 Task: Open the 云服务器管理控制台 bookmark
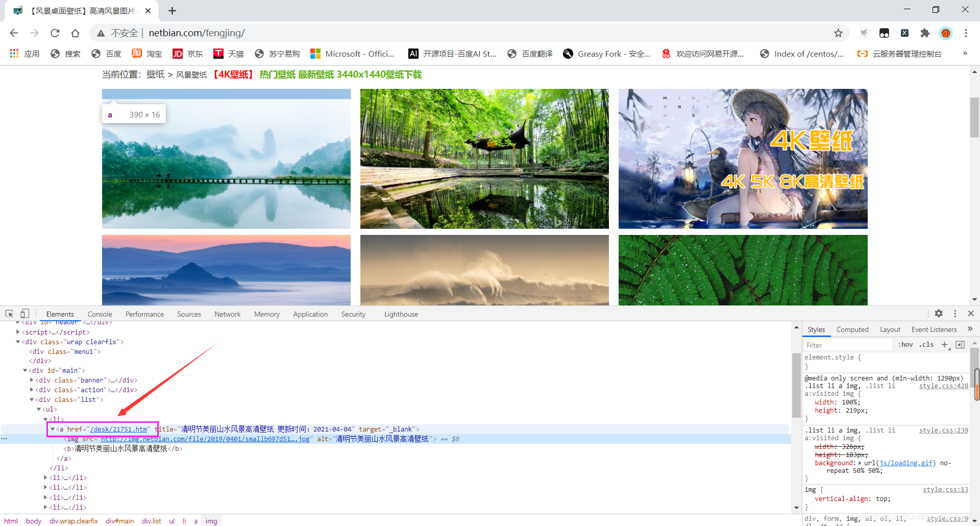point(899,54)
